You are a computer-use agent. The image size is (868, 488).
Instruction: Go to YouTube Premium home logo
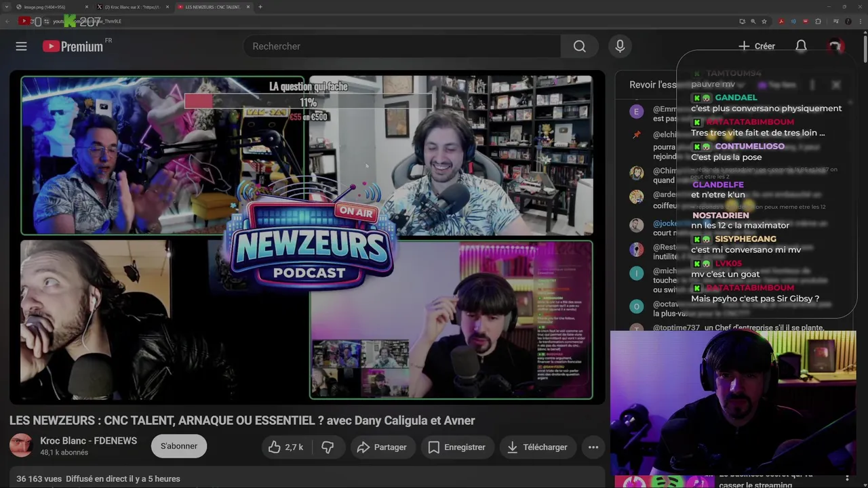73,46
